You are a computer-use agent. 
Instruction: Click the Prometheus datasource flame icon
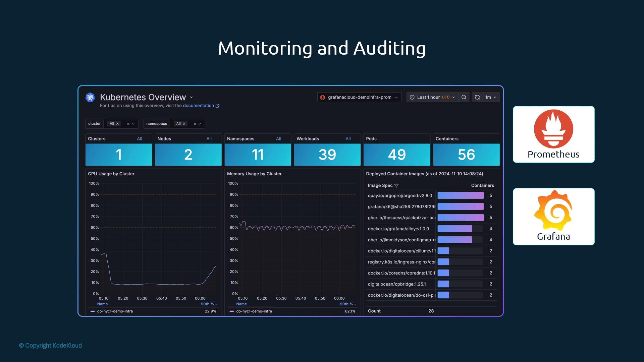pos(322,98)
